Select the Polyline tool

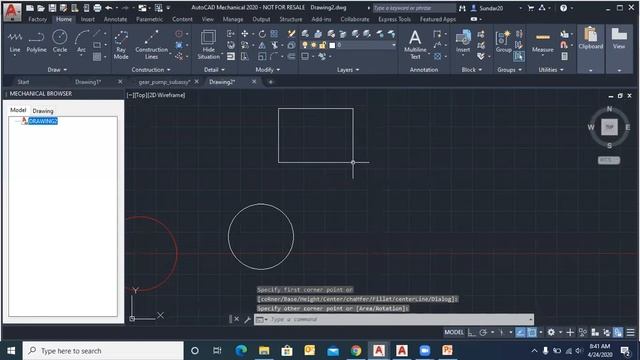pos(36,42)
